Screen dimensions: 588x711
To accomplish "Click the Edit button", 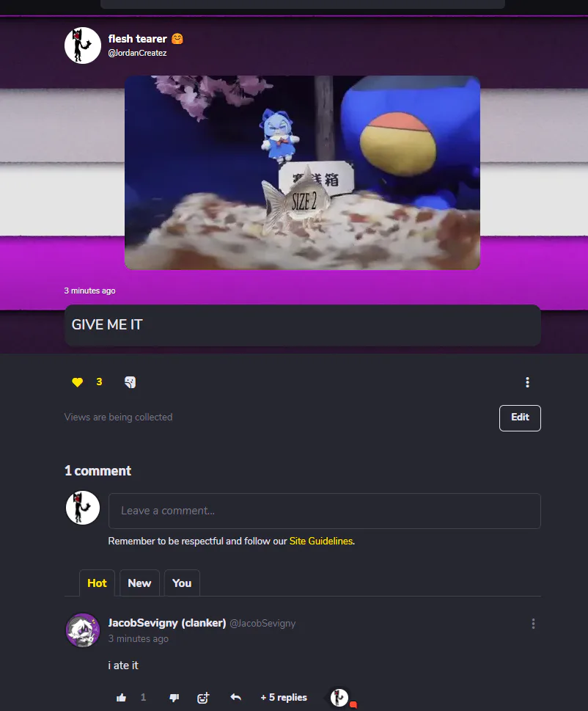I will (520, 418).
